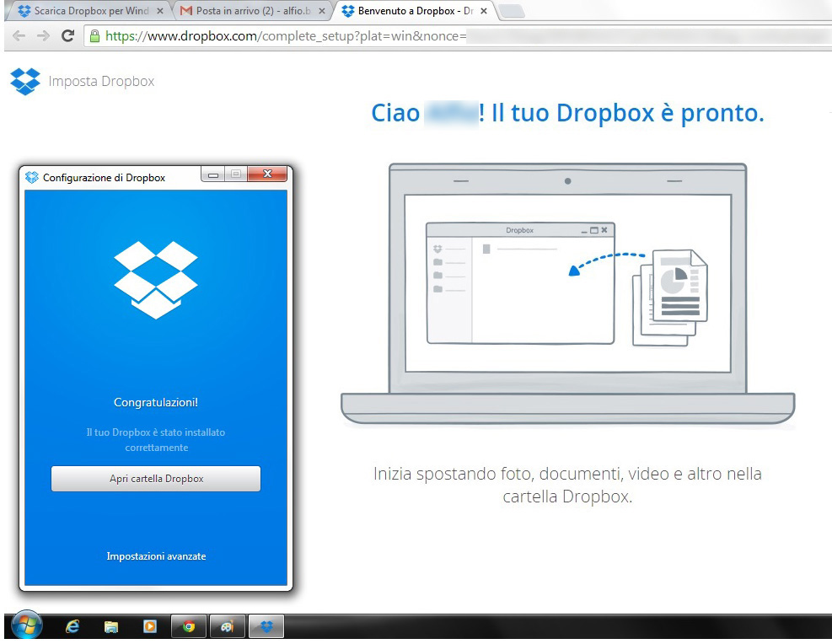Click the Dropbox logo in page header
Image resolution: width=832 pixels, height=644 pixels.
pos(25,81)
